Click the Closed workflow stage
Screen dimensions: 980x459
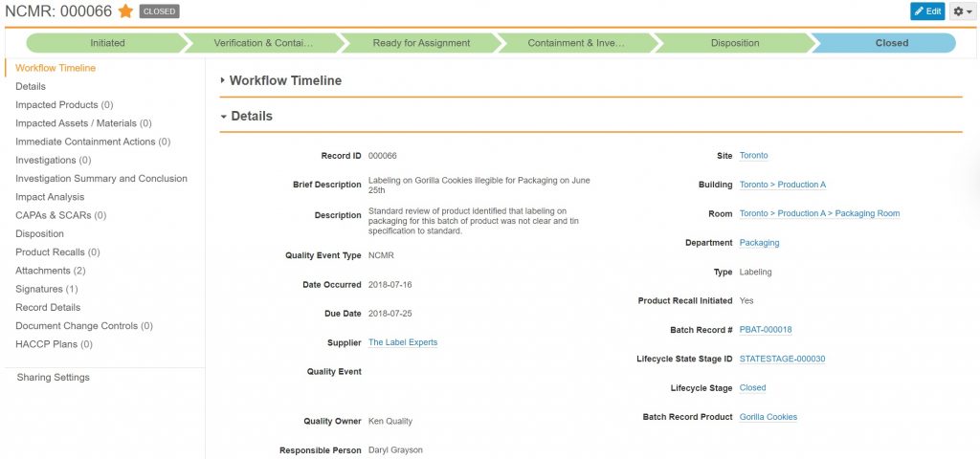pyautogui.click(x=891, y=43)
